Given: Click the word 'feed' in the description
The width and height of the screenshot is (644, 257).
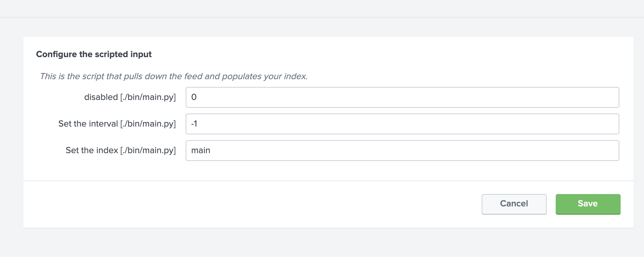Looking at the screenshot, I should 193,76.
